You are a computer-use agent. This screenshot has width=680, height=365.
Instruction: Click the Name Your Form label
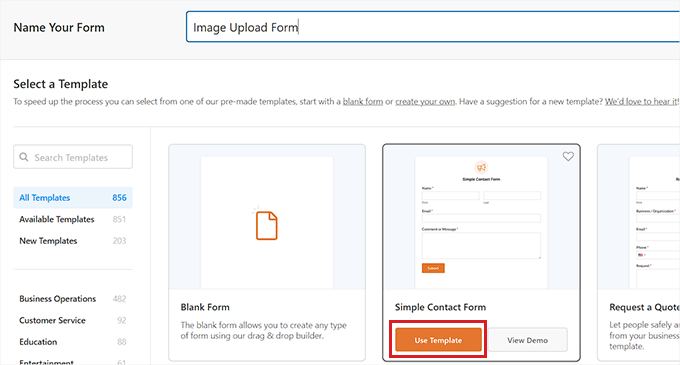click(59, 27)
